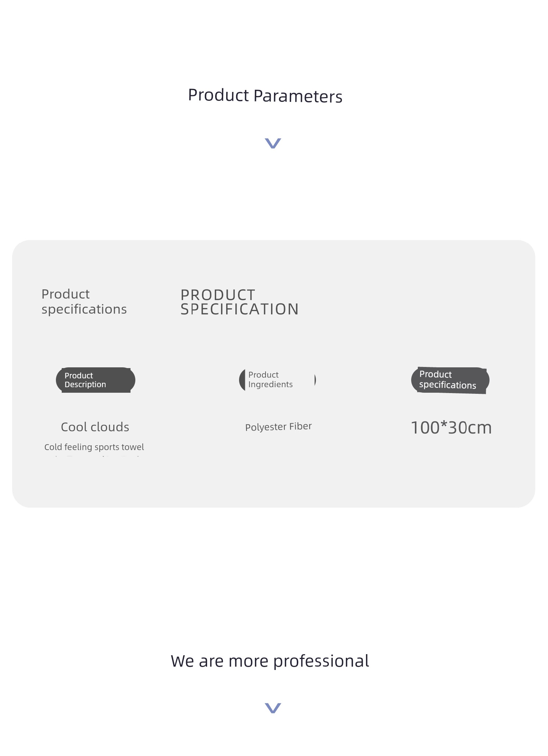This screenshot has width=548, height=756.
Task: Click the Polyester Fiber text
Action: (278, 427)
